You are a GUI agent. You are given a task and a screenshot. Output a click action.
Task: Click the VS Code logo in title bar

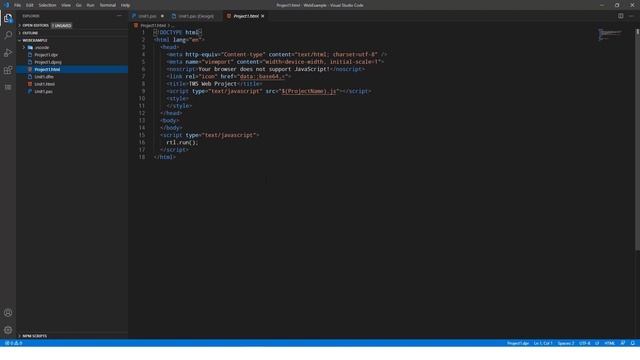click(7, 5)
